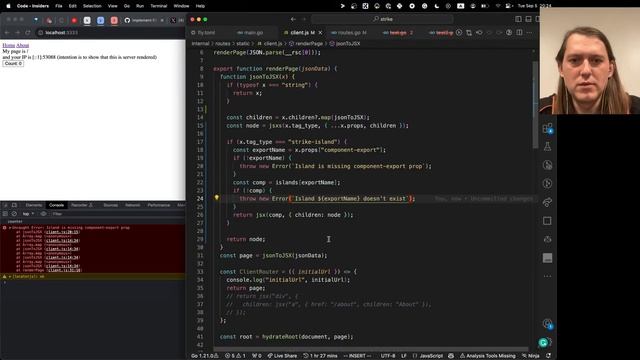
Task: Open client.js:20 link in first stack line
Action: pos(63,232)
